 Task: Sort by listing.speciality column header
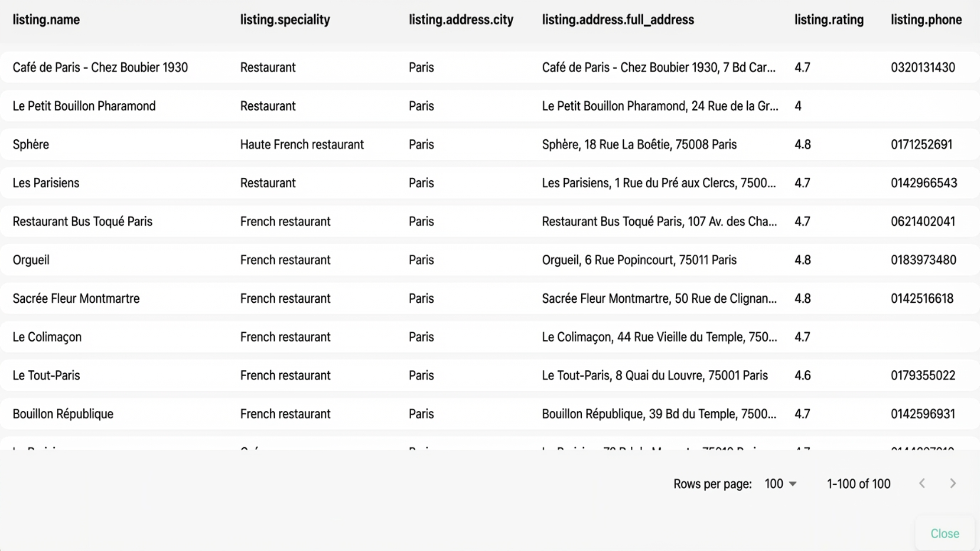point(285,20)
